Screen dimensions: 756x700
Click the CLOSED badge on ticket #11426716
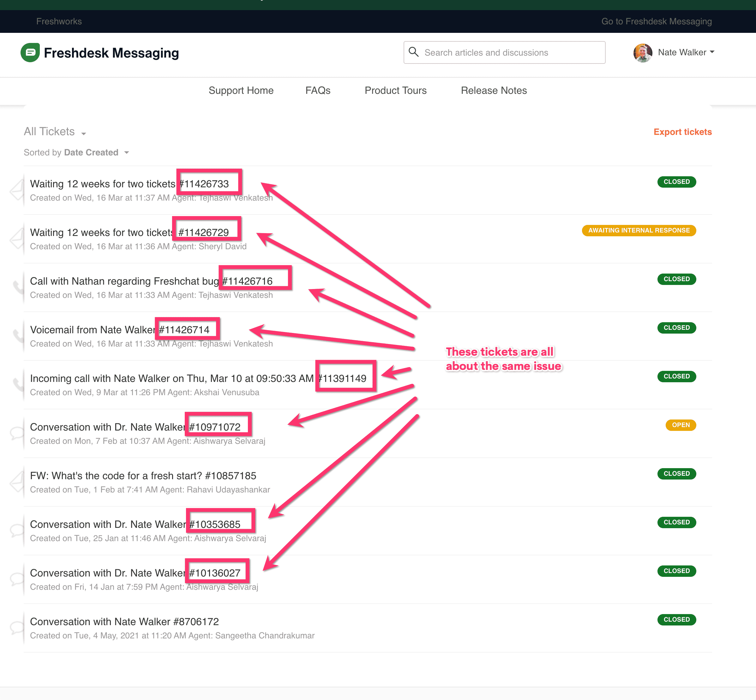coord(676,279)
